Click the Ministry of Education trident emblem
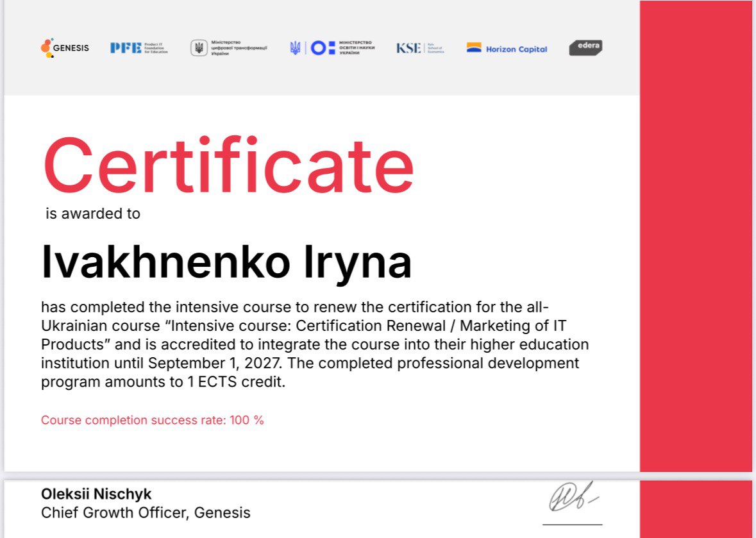Screen dimensions: 756x538 point(295,48)
